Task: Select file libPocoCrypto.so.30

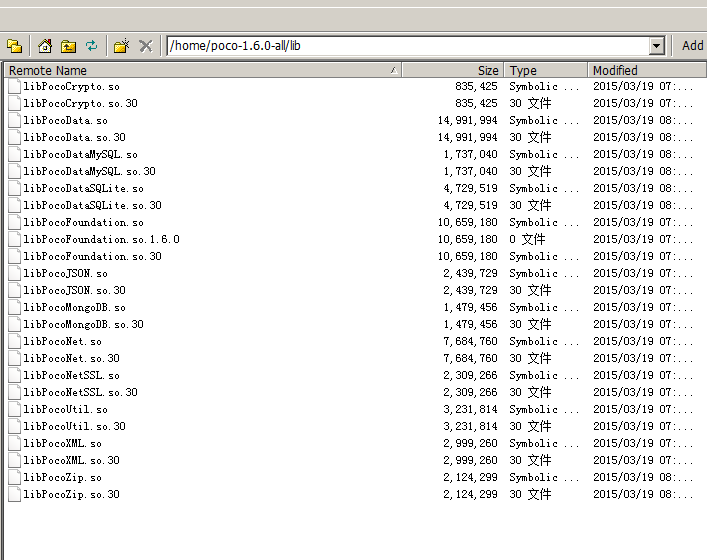Action: point(80,104)
